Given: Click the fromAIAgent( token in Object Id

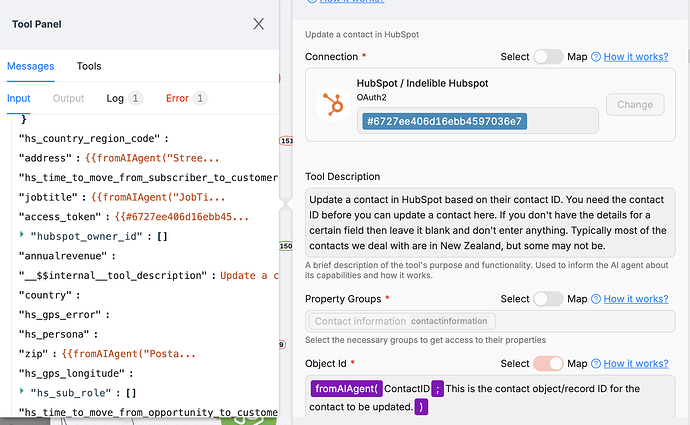Looking at the screenshot, I should click(347, 389).
